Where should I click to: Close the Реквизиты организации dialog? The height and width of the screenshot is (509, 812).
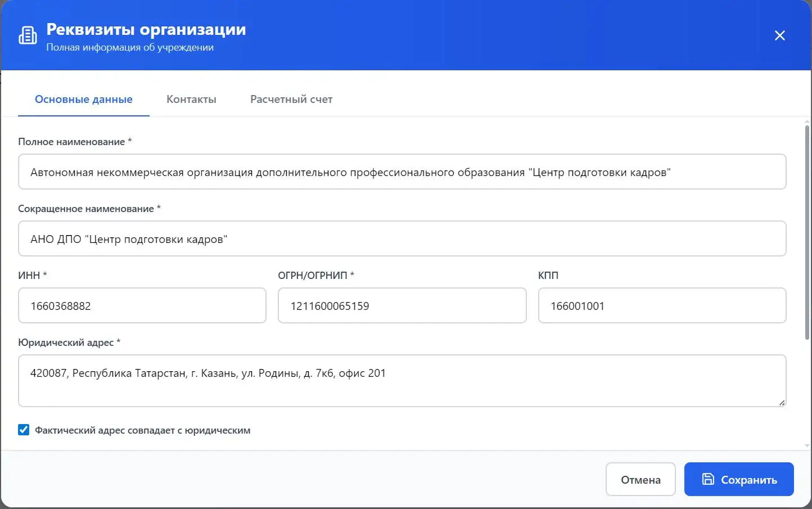tap(779, 35)
